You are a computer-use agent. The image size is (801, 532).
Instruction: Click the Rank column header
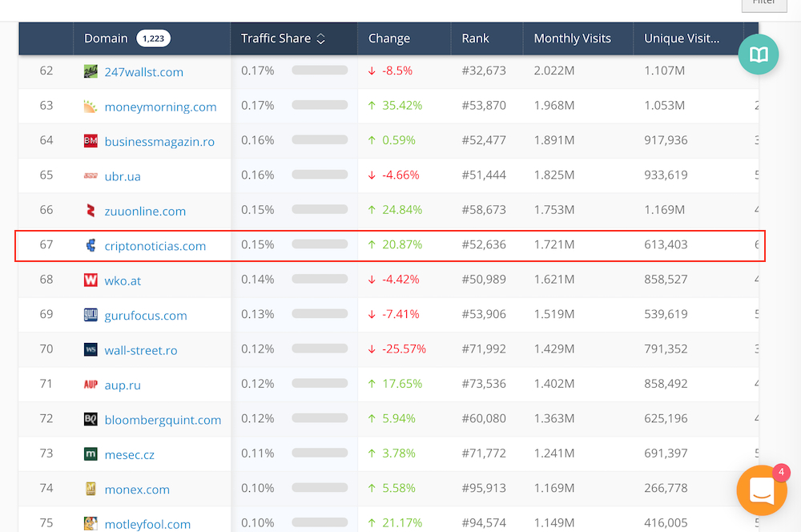487,38
